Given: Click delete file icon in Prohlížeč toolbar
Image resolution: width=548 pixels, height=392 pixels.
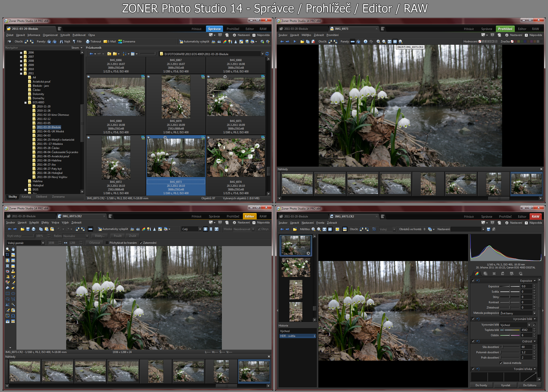Looking at the screenshot, I should (313, 42).
